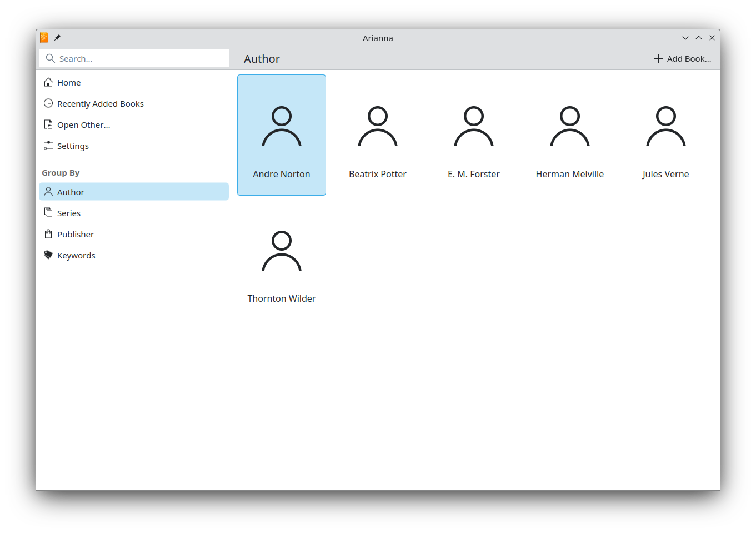Minimize the Arianna window
The width and height of the screenshot is (756, 533).
point(685,38)
